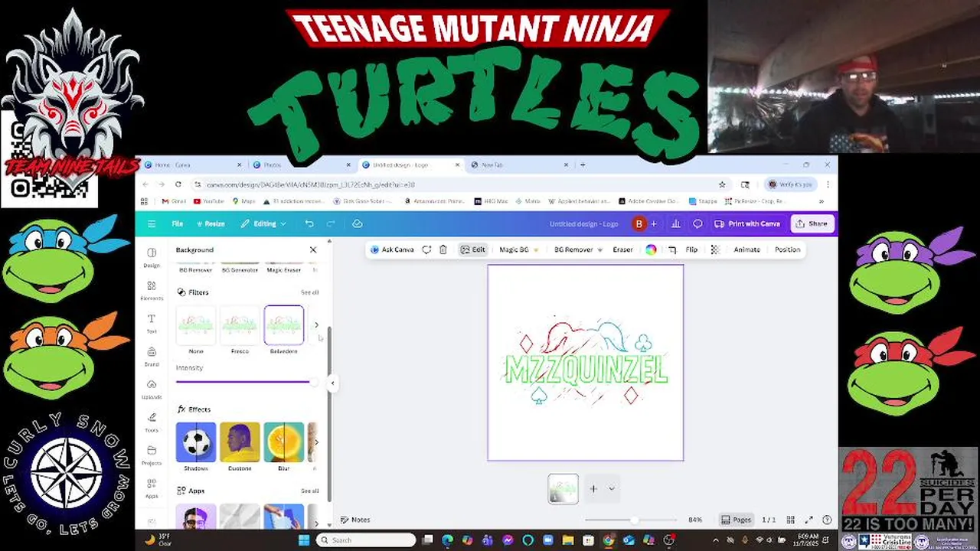Screen dimensions: 980x551
Task: Open the Analytics bar chart icon
Action: coord(676,223)
